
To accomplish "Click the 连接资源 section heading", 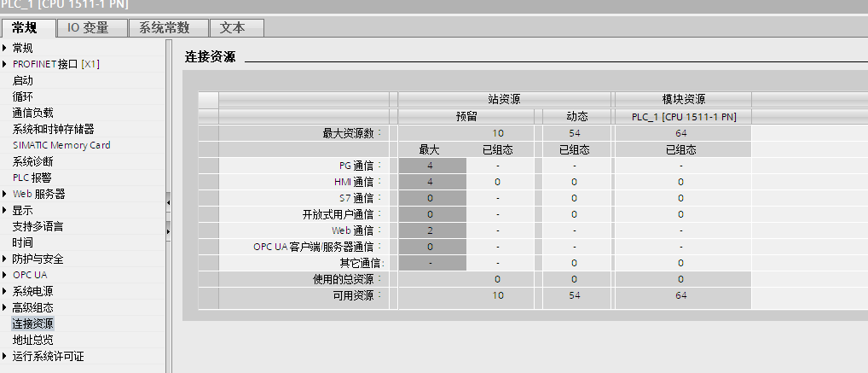I will pos(211,57).
